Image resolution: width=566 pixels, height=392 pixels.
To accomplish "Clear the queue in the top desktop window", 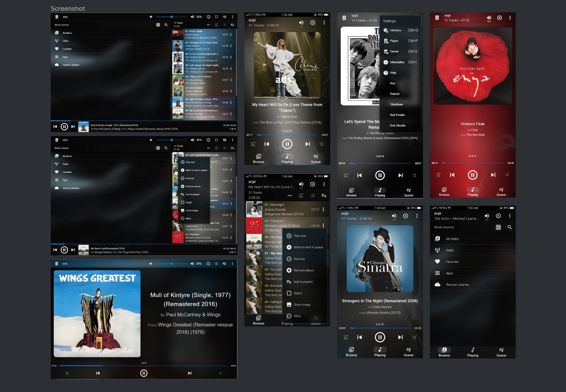I will coord(233,25).
